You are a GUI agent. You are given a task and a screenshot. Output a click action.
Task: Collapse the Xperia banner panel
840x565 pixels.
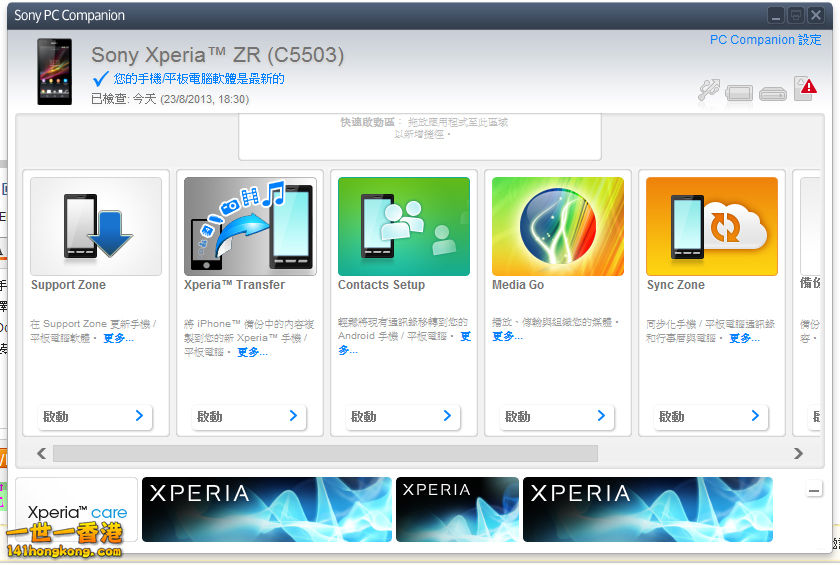814,490
